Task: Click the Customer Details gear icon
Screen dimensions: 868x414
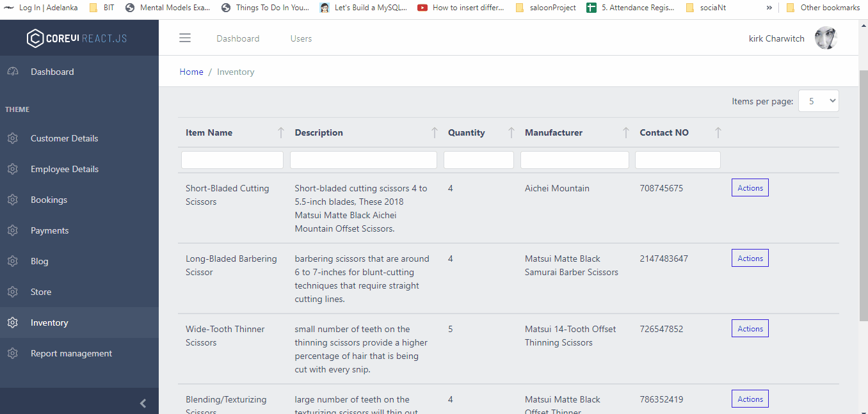Action: coord(13,138)
